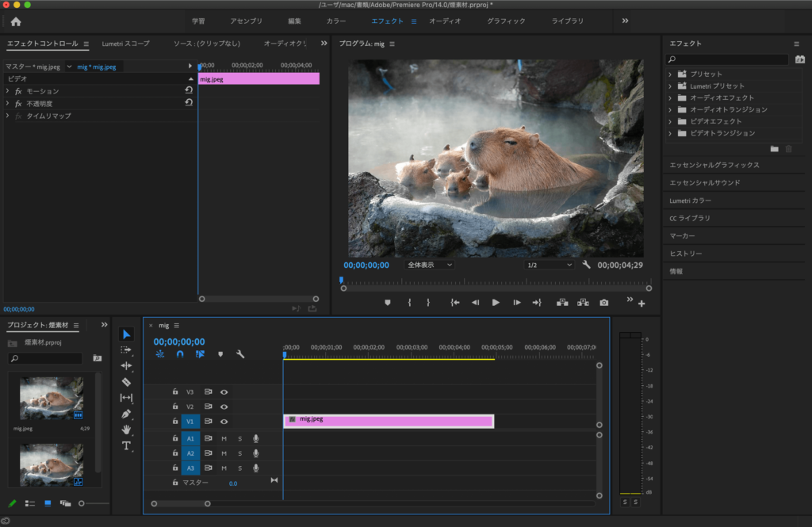Select first mig.jpeg thumbnail in project
Image resolution: width=812 pixels, height=527 pixels.
point(52,398)
